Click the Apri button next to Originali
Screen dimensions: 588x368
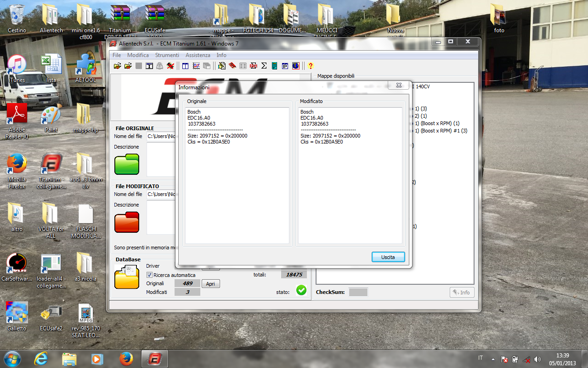pos(210,284)
